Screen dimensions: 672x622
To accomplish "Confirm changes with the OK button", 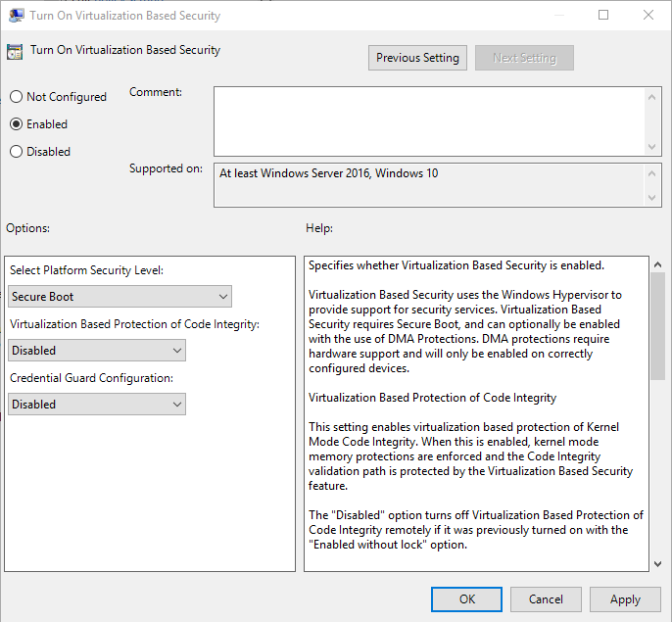I will point(467,599).
